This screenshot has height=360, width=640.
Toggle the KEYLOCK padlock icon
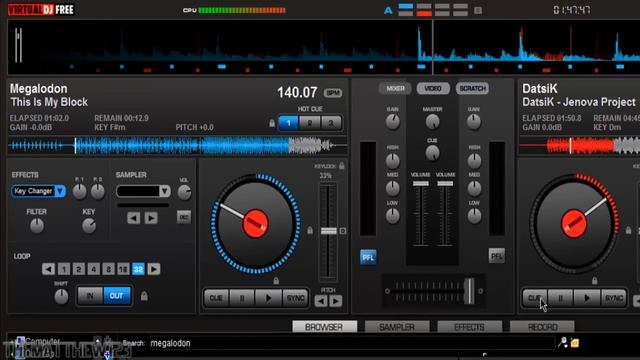coord(342,166)
